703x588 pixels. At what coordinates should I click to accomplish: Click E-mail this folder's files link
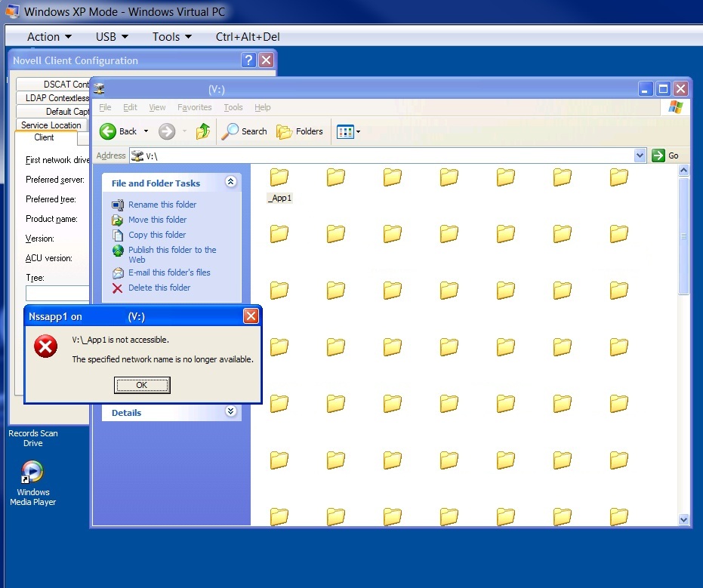169,273
